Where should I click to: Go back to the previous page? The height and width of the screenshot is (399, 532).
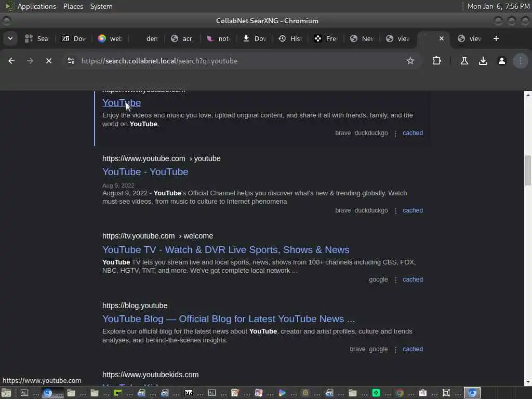pyautogui.click(x=11, y=61)
